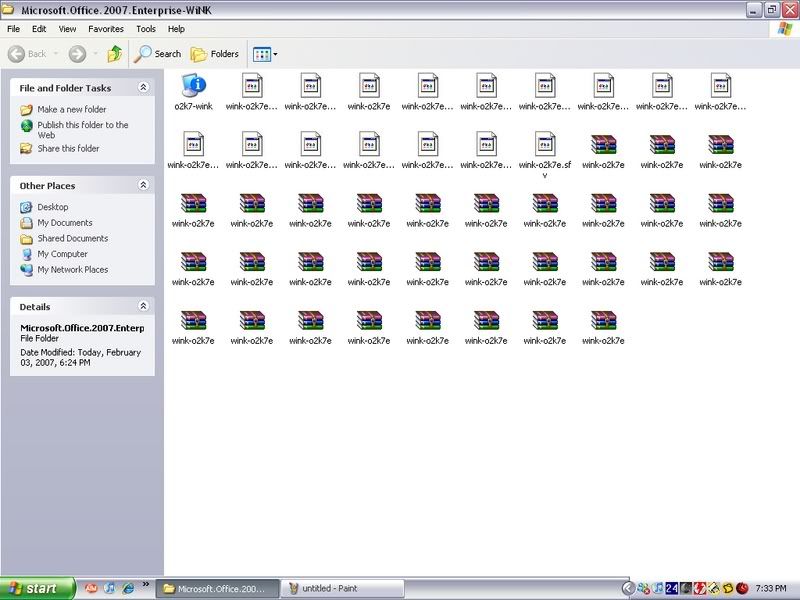800x600 pixels.
Task: Open the o2k7-wink info file
Action: (194, 92)
